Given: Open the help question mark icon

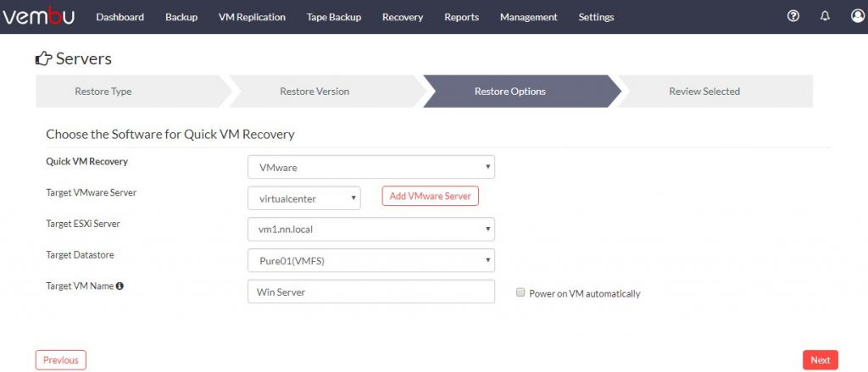Looking at the screenshot, I should tap(793, 17).
